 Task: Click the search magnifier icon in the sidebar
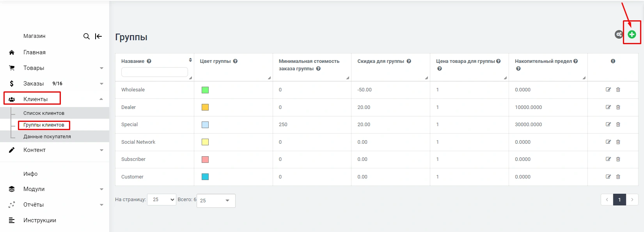click(x=87, y=36)
